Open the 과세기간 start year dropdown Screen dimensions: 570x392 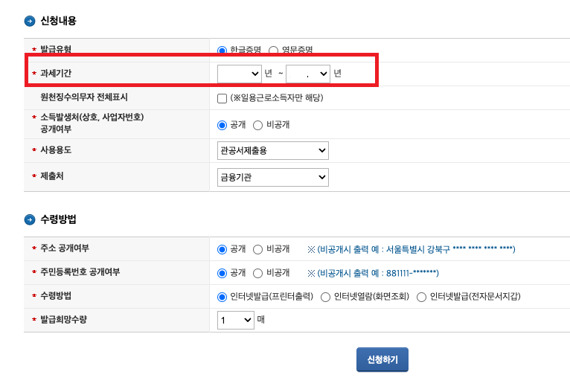[239, 74]
